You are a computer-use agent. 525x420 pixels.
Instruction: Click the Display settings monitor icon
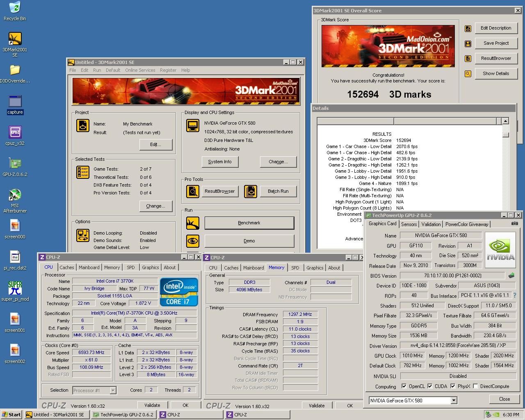(x=193, y=126)
